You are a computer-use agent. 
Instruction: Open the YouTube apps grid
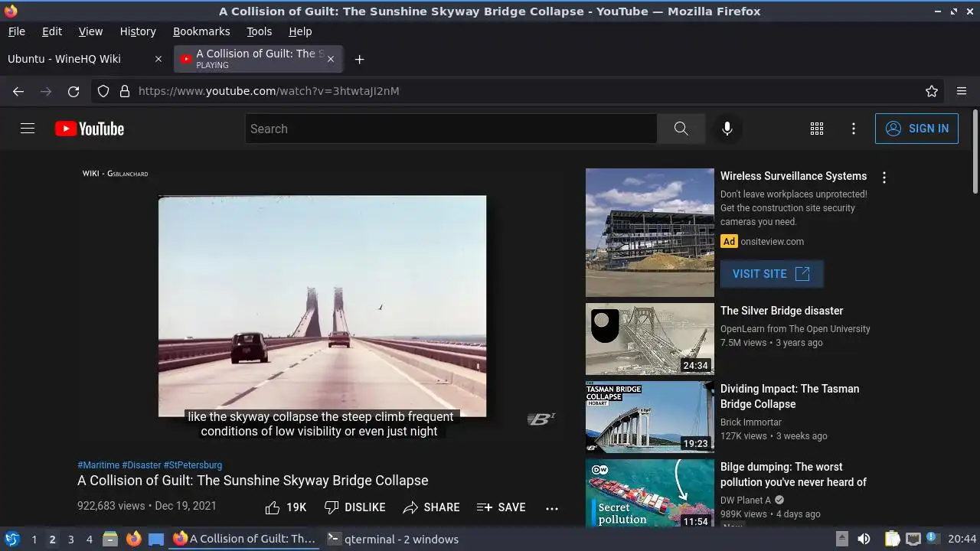coord(817,129)
